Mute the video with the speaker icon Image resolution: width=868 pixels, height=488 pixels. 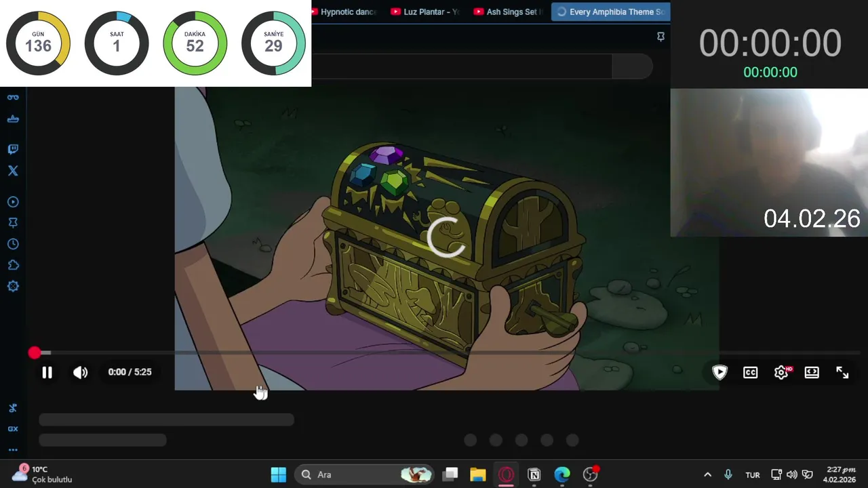[x=80, y=372]
